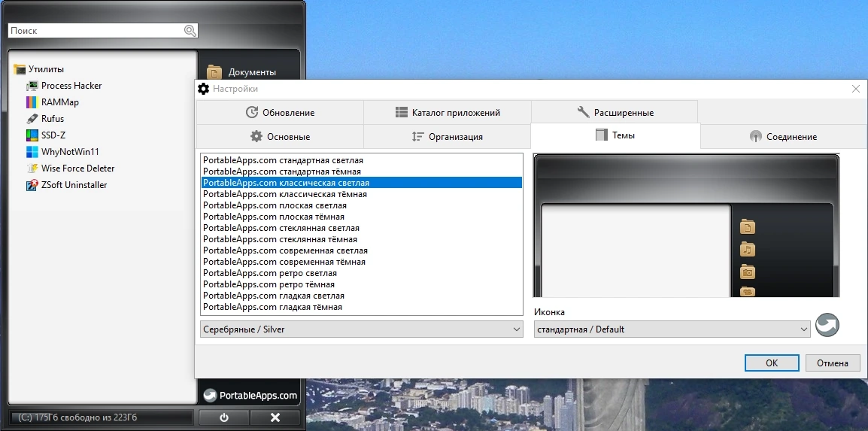Screen dimensions: 868x431
Task: Click the RAMMap app icon
Action: tap(32, 102)
